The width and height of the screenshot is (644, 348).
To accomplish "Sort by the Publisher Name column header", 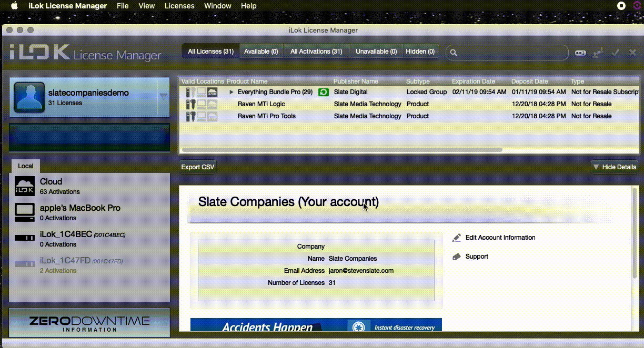I will (356, 81).
